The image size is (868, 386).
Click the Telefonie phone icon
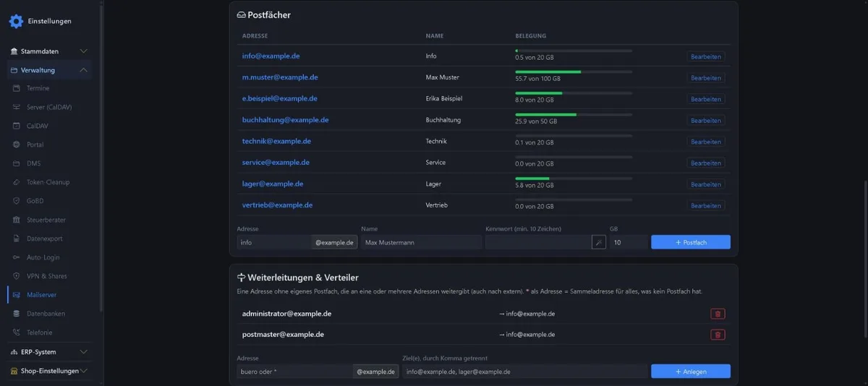pyautogui.click(x=18, y=333)
